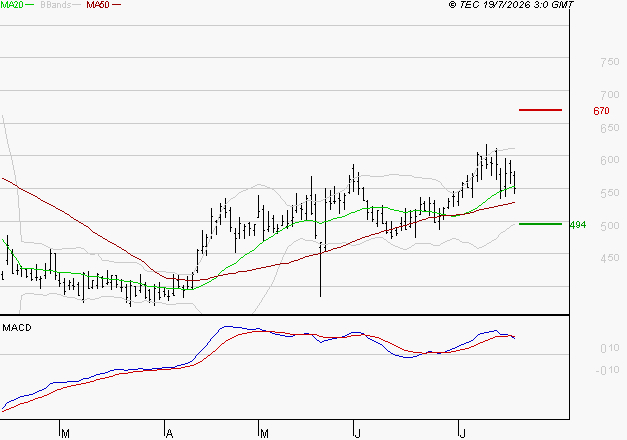Click the MACD panel title

(x=17, y=328)
